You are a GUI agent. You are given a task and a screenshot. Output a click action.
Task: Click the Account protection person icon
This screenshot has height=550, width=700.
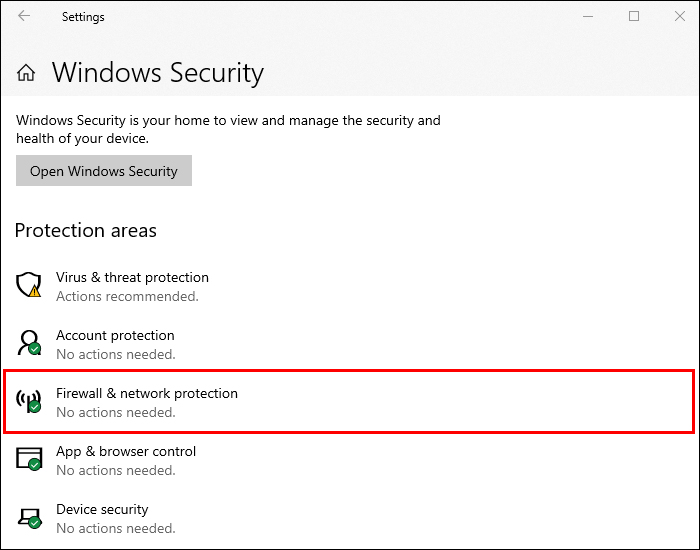tap(29, 343)
